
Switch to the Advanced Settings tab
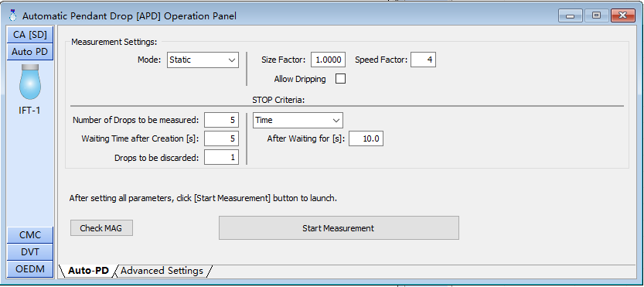162,271
